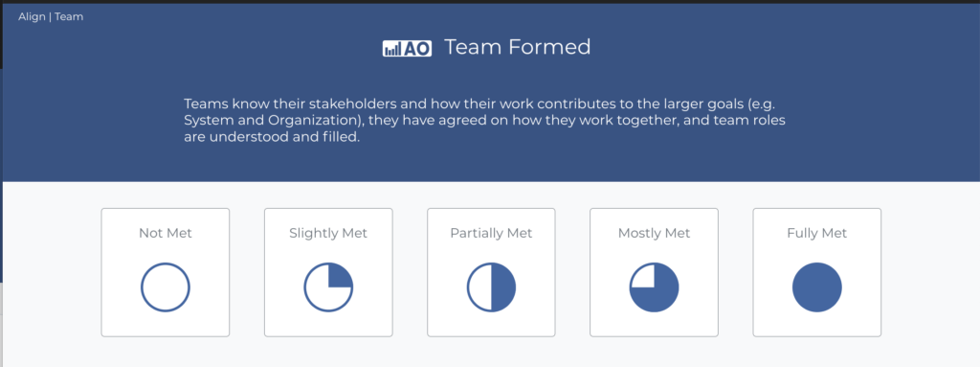Image resolution: width=980 pixels, height=367 pixels.
Task: Open the Team breadcrumb item
Action: click(x=69, y=17)
